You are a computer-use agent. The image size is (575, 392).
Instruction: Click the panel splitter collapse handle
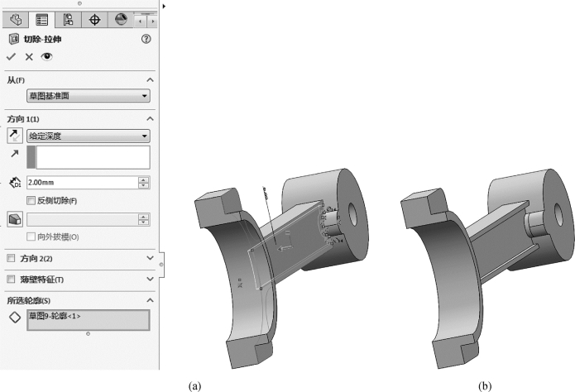pos(161,265)
